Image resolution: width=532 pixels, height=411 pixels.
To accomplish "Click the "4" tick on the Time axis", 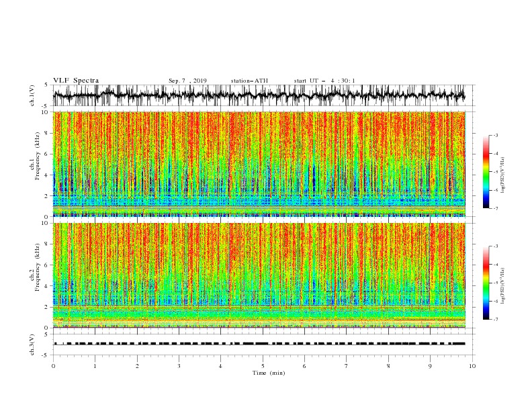I will (x=220, y=366).
